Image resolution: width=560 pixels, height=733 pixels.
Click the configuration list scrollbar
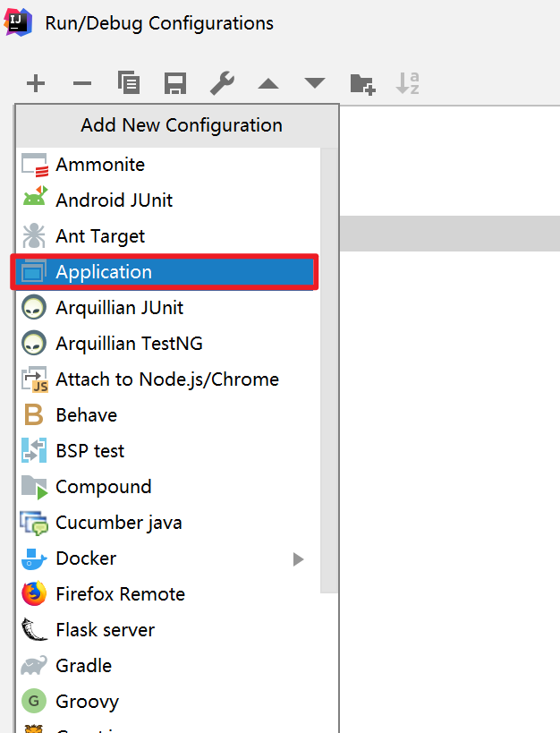point(329,376)
